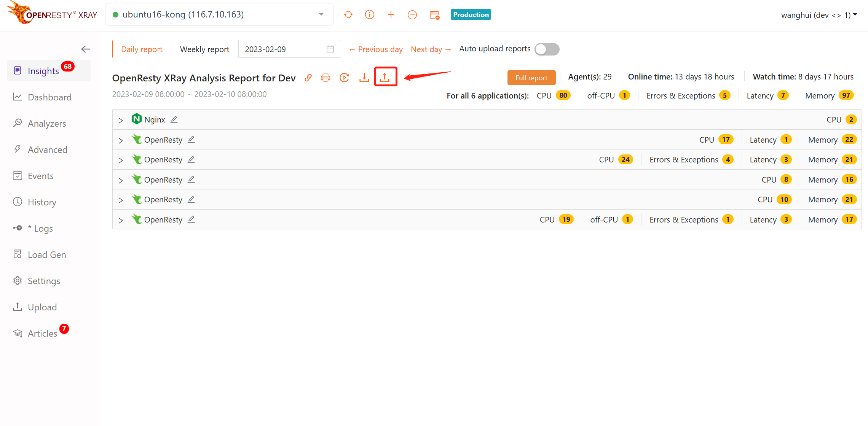The width and height of the screenshot is (868, 426).
Task: Expand the OpenResty row with CPU 10
Action: click(121, 200)
